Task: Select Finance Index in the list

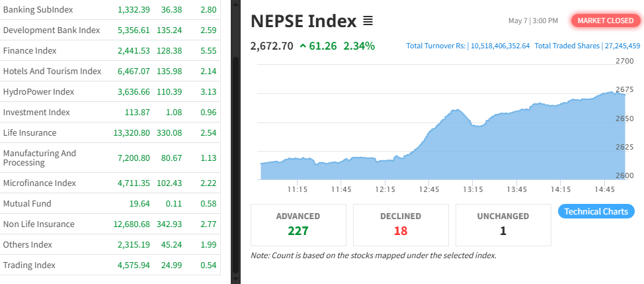Action: click(x=30, y=51)
